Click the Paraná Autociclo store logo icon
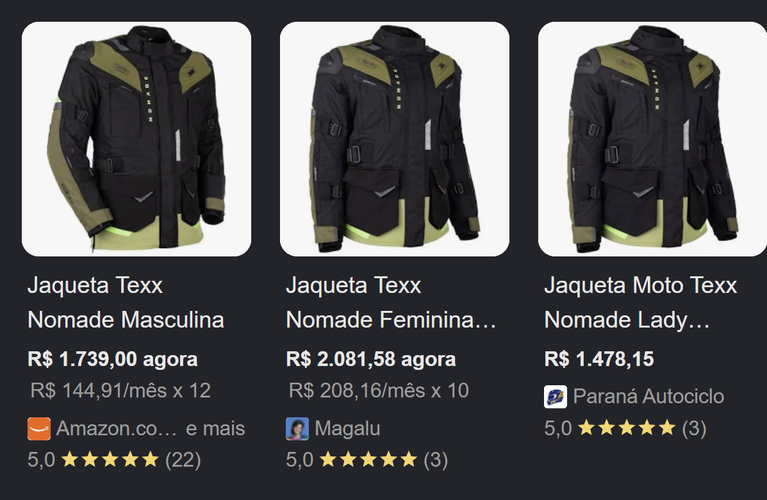The width and height of the screenshot is (767, 500). point(556,397)
